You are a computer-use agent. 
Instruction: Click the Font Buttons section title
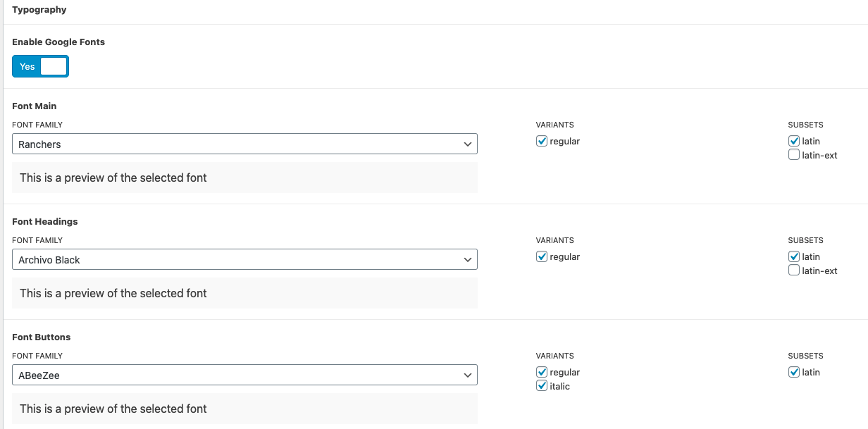coord(42,337)
